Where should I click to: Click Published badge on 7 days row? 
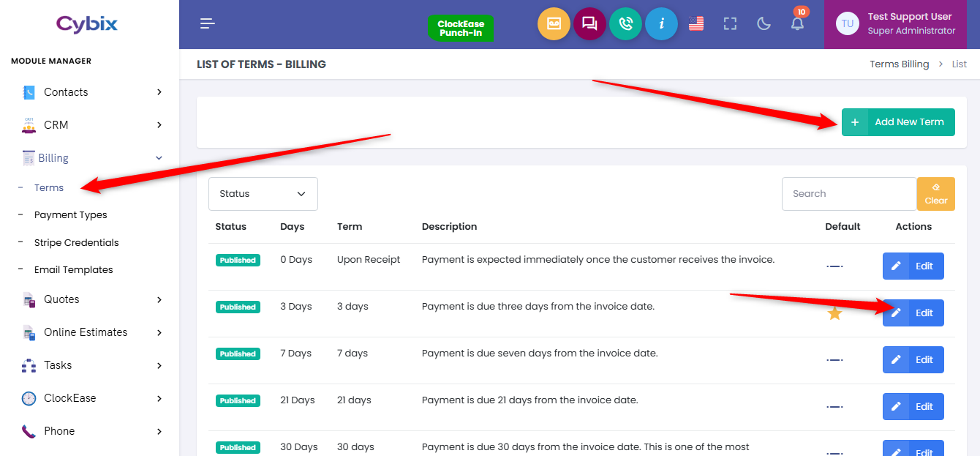(238, 354)
